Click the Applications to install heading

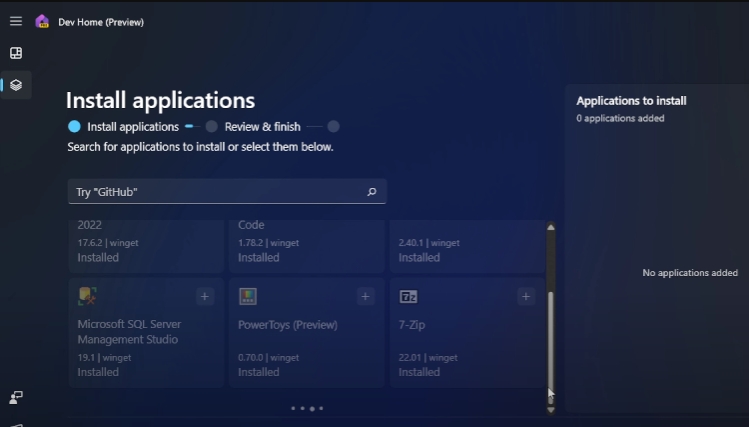631,101
